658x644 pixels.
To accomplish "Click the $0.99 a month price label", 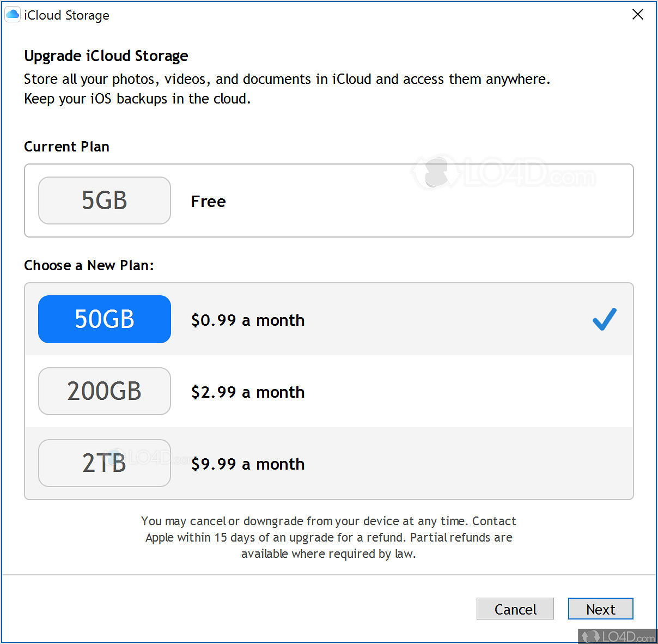I will pos(247,320).
